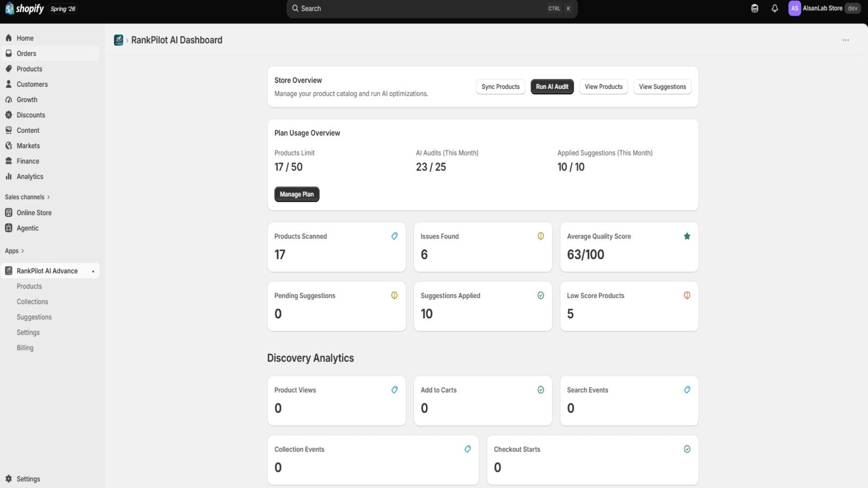The height and width of the screenshot is (488, 868).
Task: Click the Suggestions Applied checkmark icon
Action: tap(541, 296)
